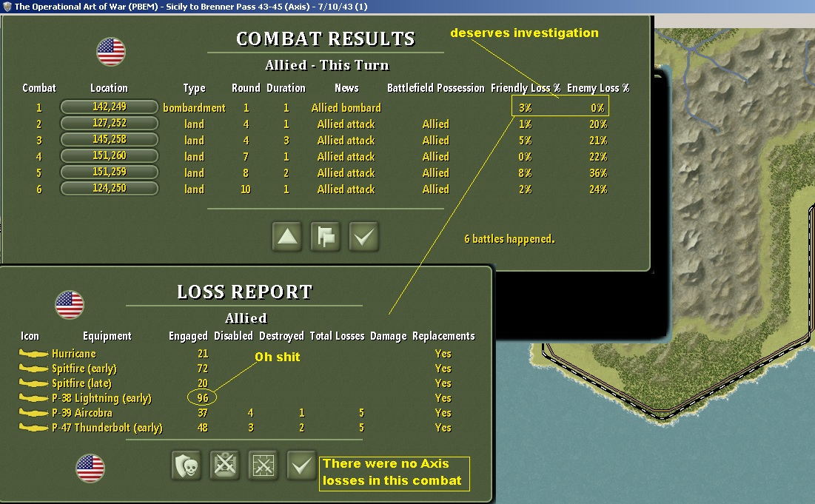Click the application icon in title bar
The height and width of the screenshot is (504, 815).
pos(7,6)
